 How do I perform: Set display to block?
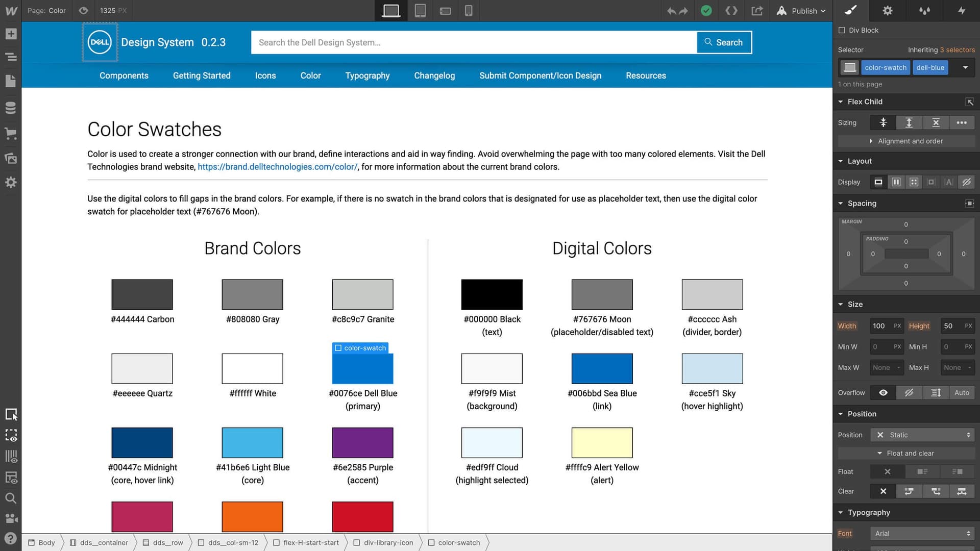click(878, 182)
